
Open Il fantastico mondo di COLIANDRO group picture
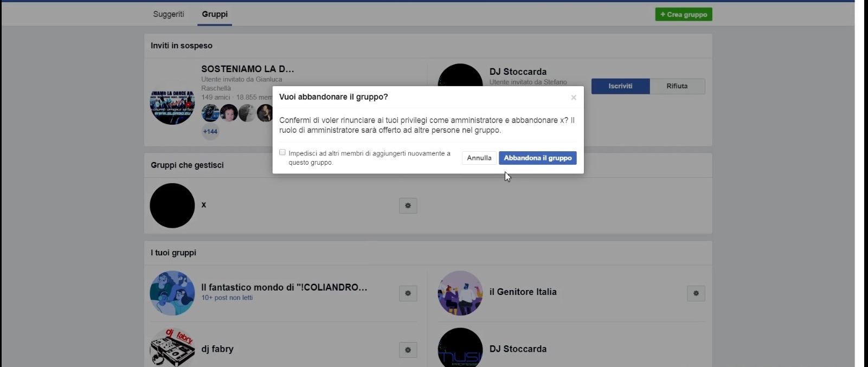(x=172, y=293)
